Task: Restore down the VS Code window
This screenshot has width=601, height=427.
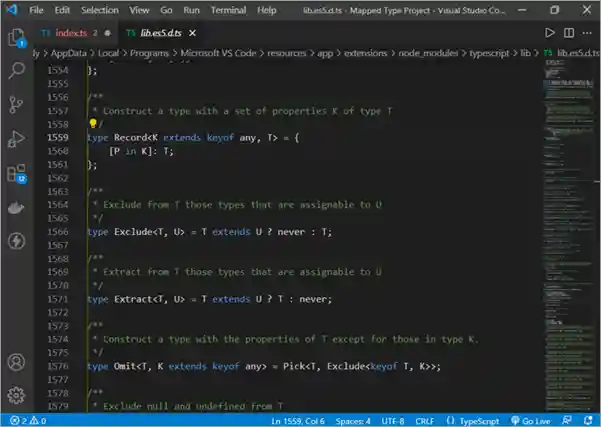Action: point(554,10)
